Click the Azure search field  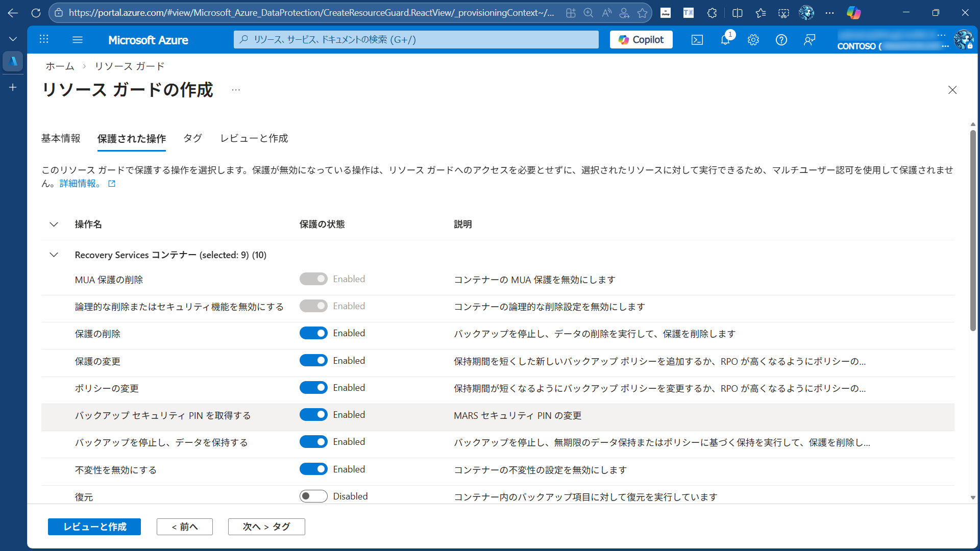pyautogui.click(x=416, y=39)
